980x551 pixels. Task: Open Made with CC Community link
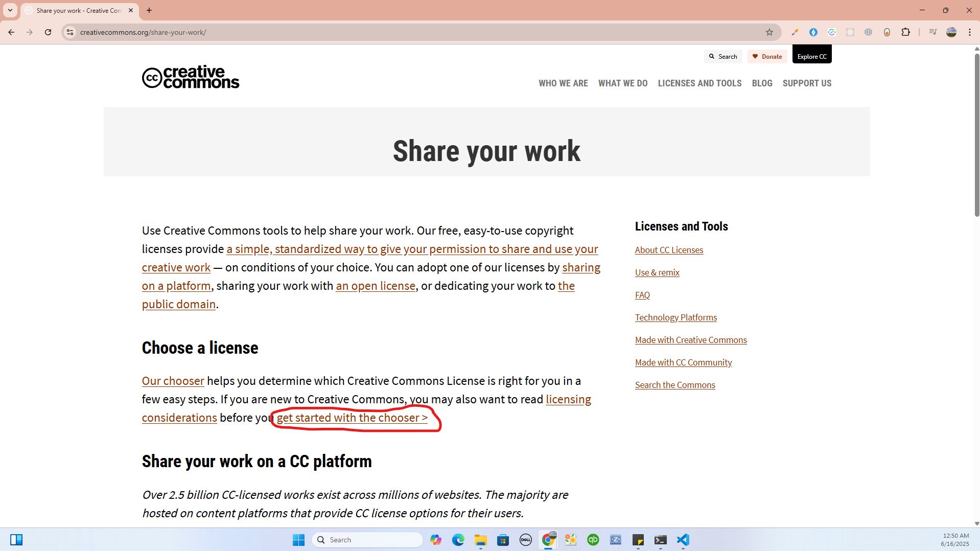point(684,362)
